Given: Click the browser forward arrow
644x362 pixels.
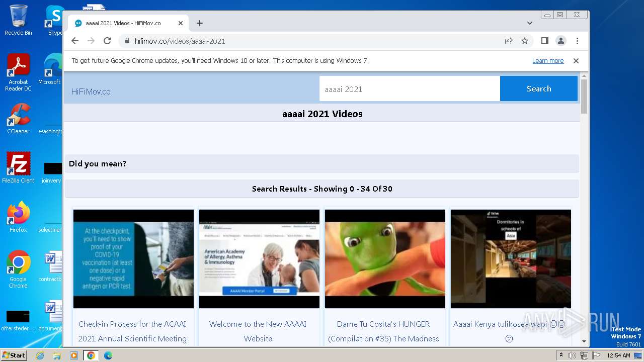Looking at the screenshot, I should click(x=91, y=41).
